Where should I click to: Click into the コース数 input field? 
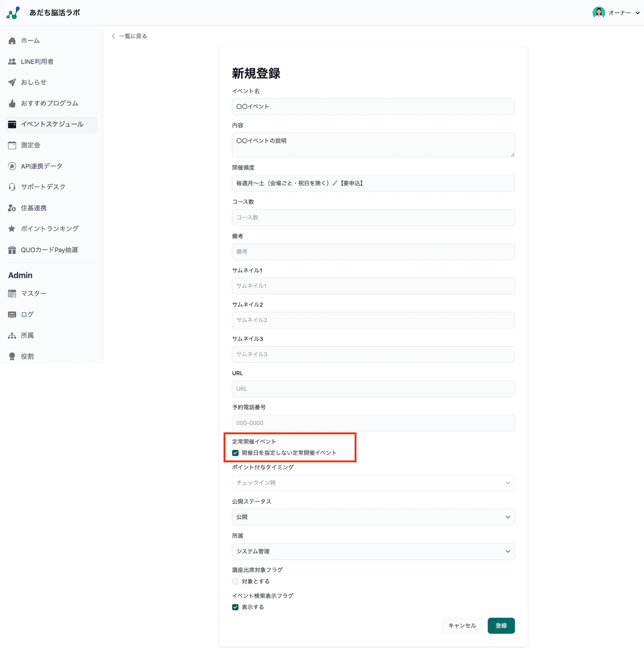(373, 217)
